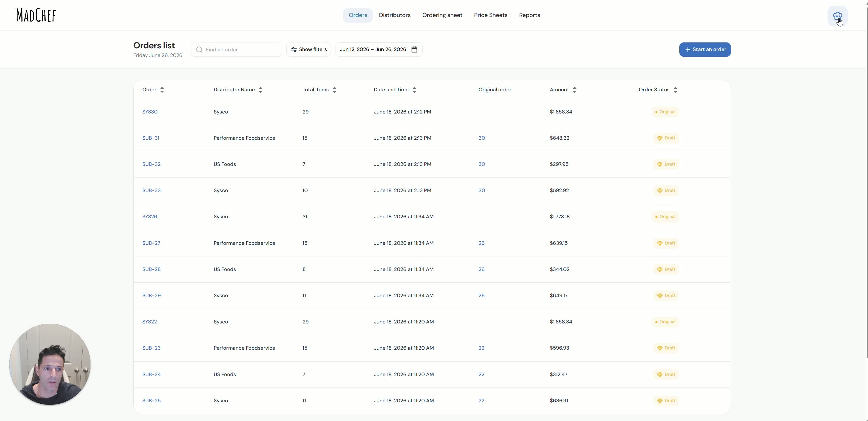Sort by Total Items arrows
This screenshot has height=421, width=868.
coord(334,90)
